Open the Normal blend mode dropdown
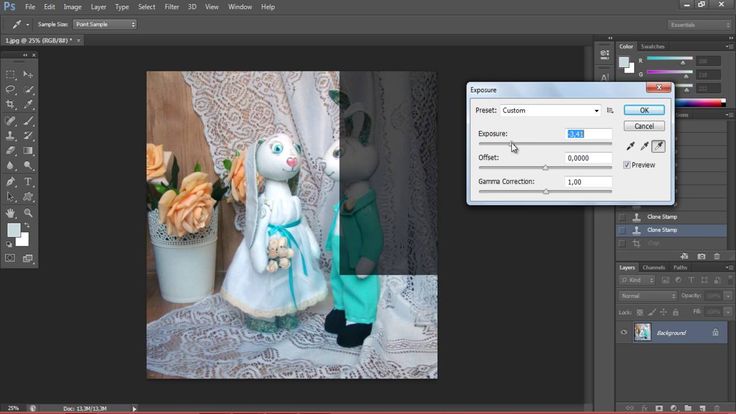Image resolution: width=736 pixels, height=414 pixels. [647, 296]
